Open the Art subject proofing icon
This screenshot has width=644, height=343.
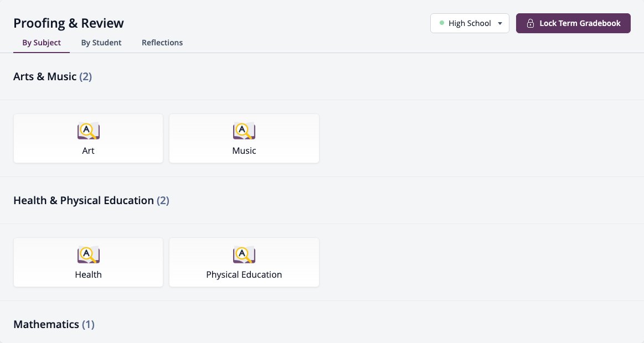pos(88,131)
